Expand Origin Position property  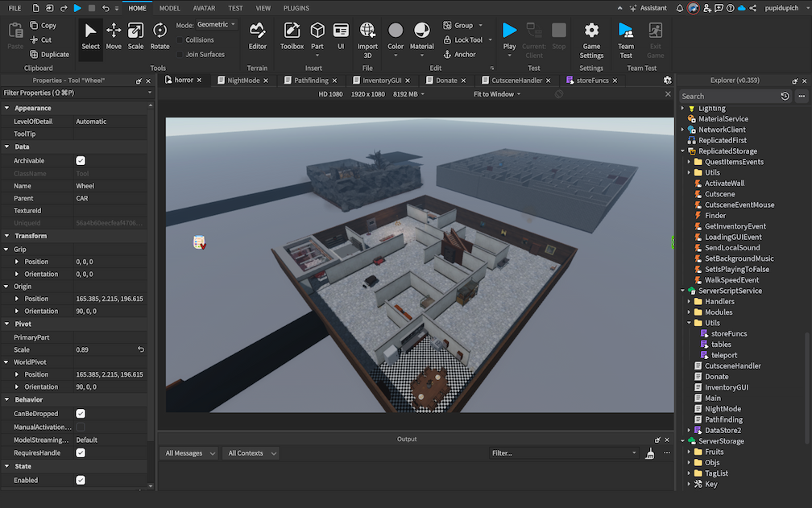click(x=17, y=299)
